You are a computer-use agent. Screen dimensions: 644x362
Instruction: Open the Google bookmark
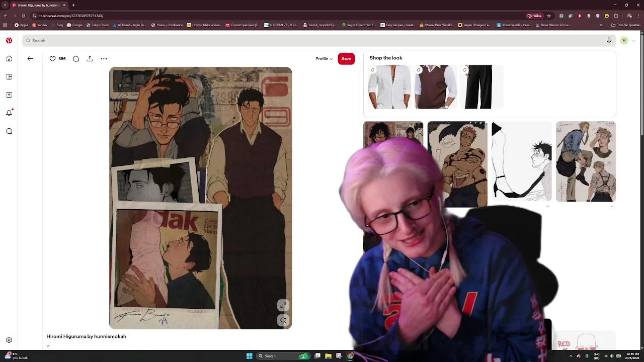(74, 25)
